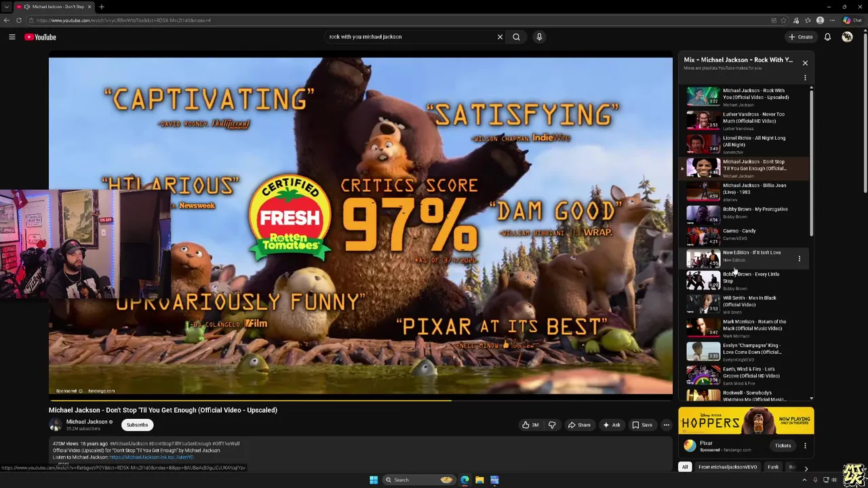
Task: Clear the search box with X
Action: click(500, 37)
